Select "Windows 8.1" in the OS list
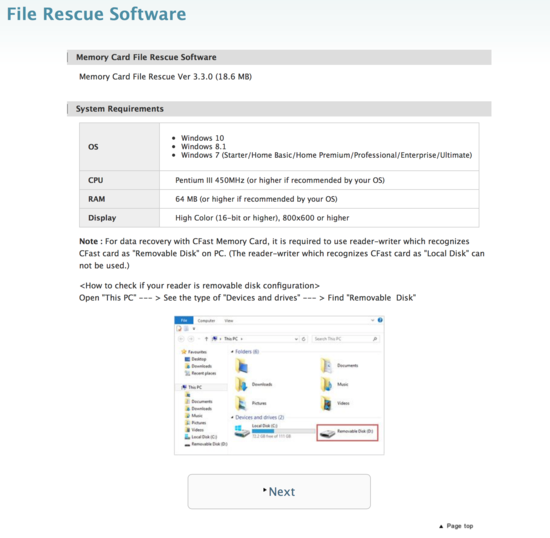The height and width of the screenshot is (538, 550). [203, 146]
